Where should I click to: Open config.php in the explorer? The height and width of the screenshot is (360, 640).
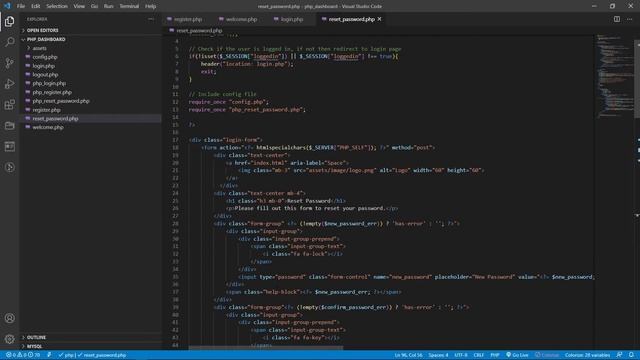(x=45, y=57)
